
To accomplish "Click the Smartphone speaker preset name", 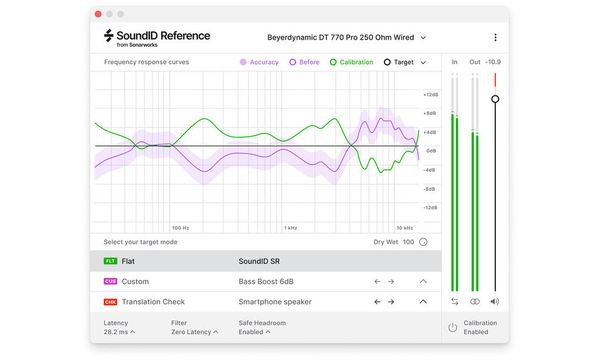I will 275,302.
